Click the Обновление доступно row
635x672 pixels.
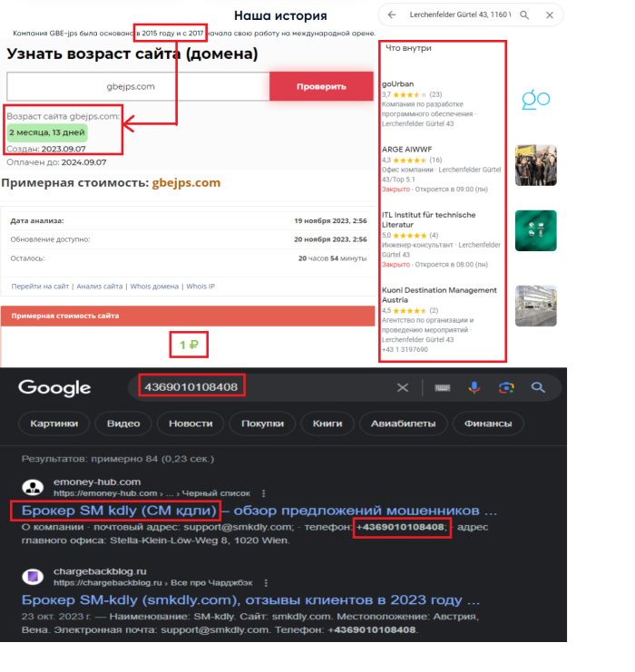click(188, 239)
